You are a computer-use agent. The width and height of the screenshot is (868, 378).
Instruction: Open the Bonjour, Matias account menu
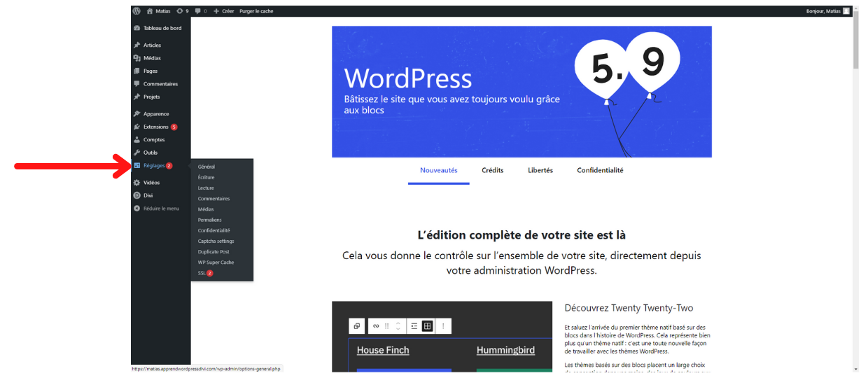coord(827,11)
